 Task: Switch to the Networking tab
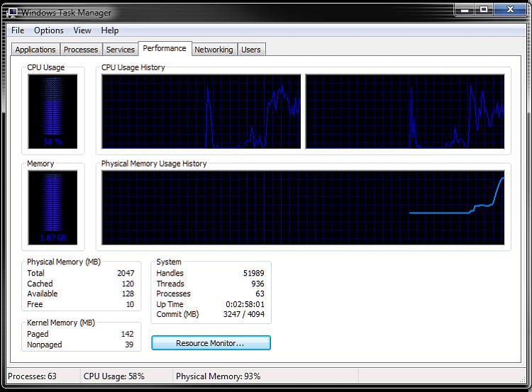click(x=214, y=50)
